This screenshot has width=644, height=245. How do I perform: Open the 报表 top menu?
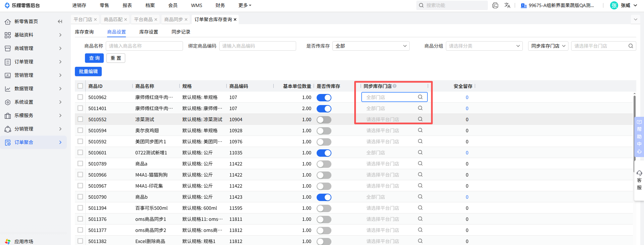(127, 5)
